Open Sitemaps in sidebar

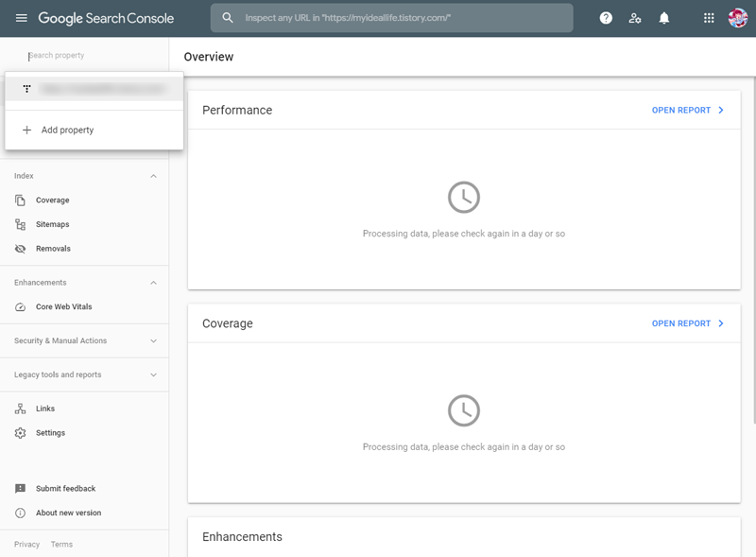(53, 224)
